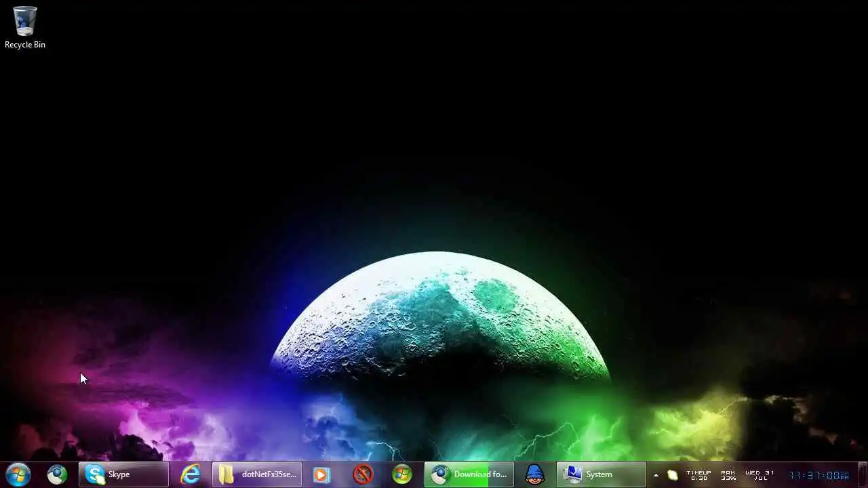Open the Windows Start menu orb

(18, 474)
